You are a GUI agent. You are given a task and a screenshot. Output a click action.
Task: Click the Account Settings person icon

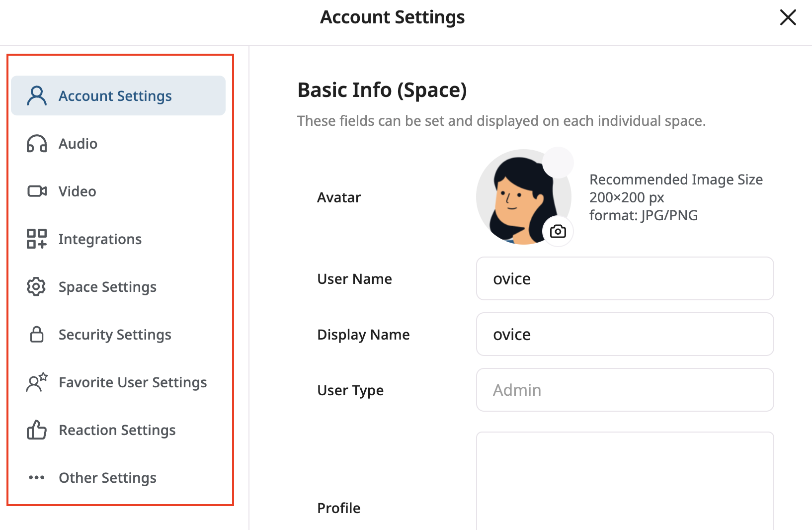click(36, 95)
